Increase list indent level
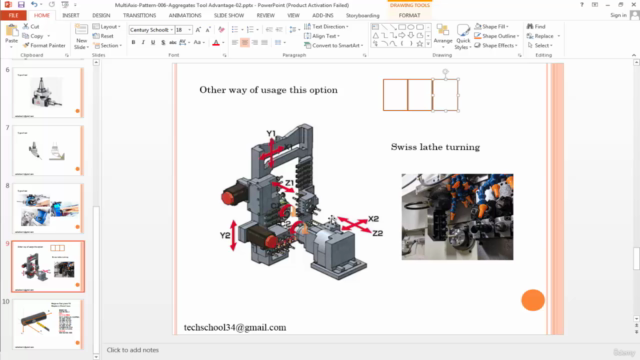 pyautogui.click(x=279, y=30)
